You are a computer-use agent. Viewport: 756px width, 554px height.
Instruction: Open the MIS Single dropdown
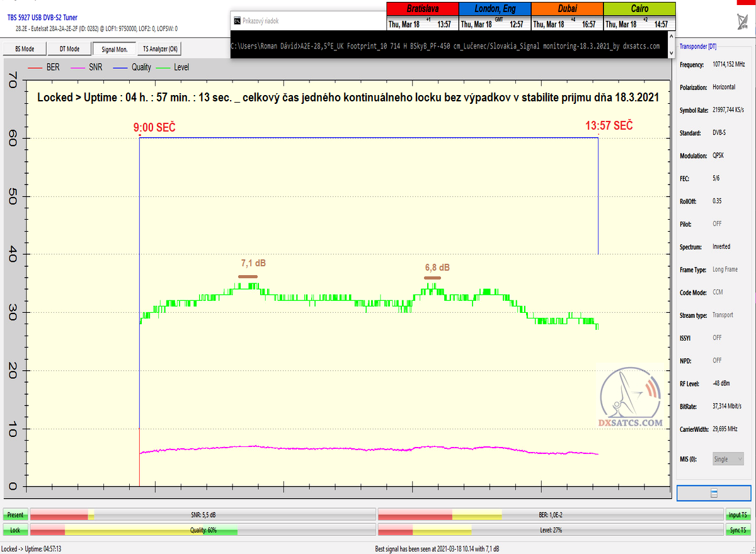728,459
